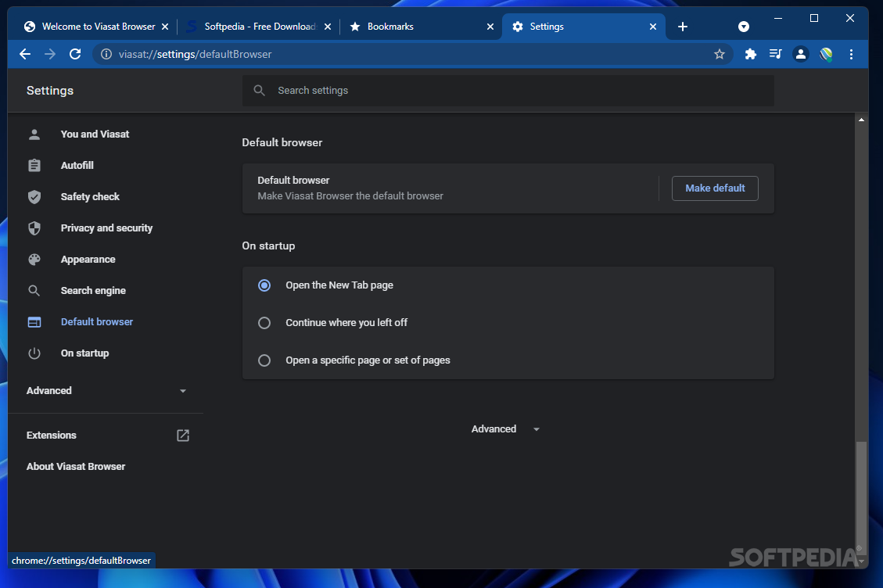Click the Softpedia tab's S favicon
883x588 pixels.
pyautogui.click(x=192, y=27)
